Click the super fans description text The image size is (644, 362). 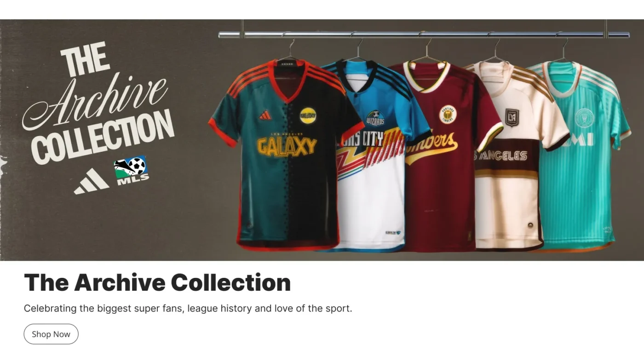(188, 308)
